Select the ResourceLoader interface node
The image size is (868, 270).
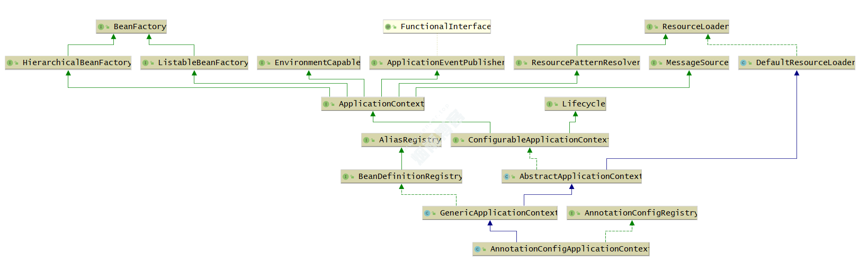tap(687, 26)
